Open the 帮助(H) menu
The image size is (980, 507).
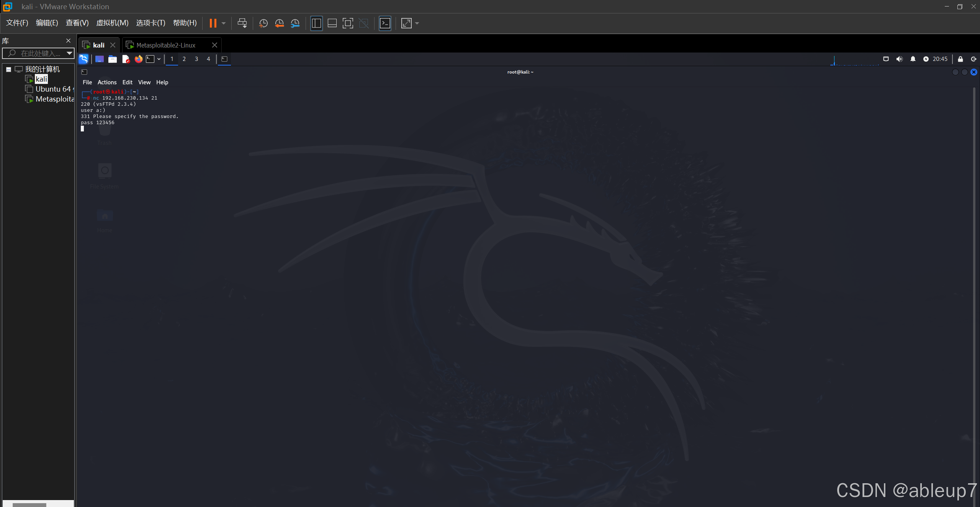tap(185, 23)
